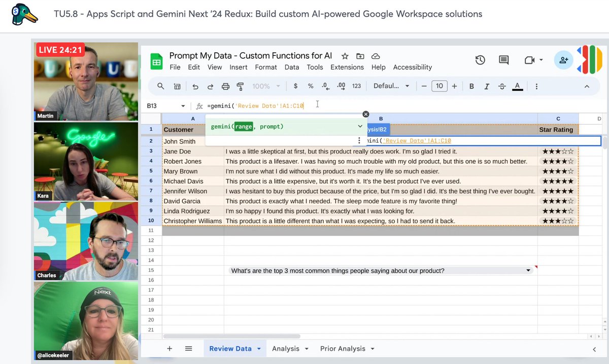Open the Prior Analysis tab dropdown arrow
609x364 pixels.
point(373,349)
